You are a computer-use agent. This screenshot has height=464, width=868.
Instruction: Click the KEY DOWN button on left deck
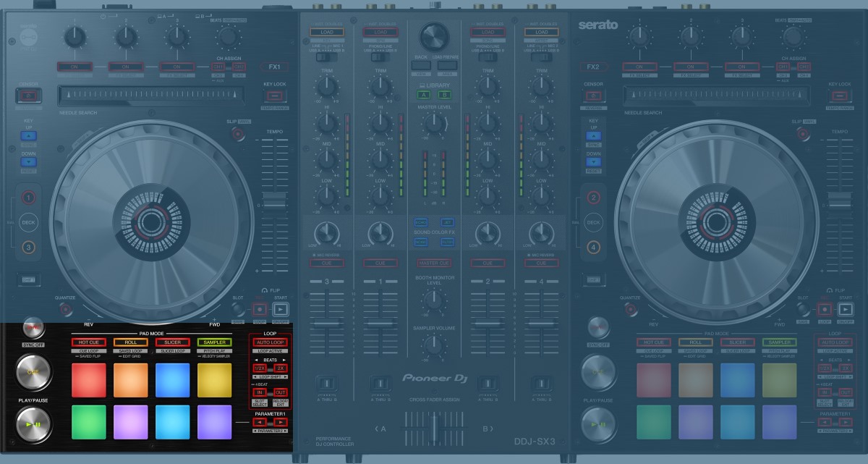(x=28, y=162)
